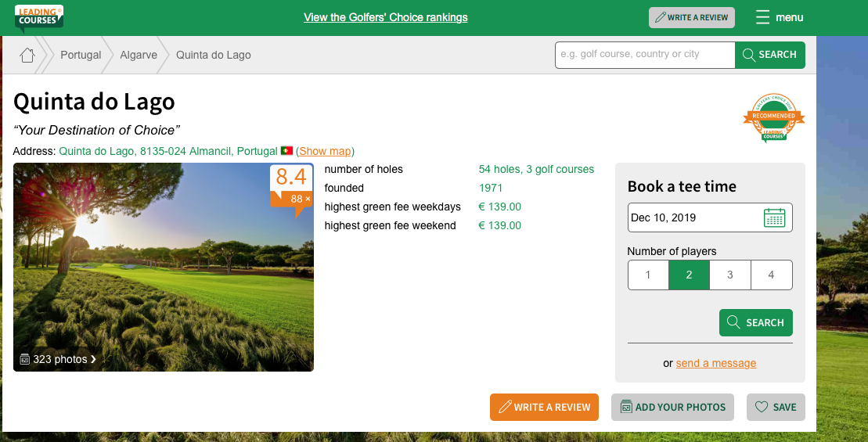This screenshot has height=442, width=868.
Task: Save course with heart button
Action: [775, 407]
